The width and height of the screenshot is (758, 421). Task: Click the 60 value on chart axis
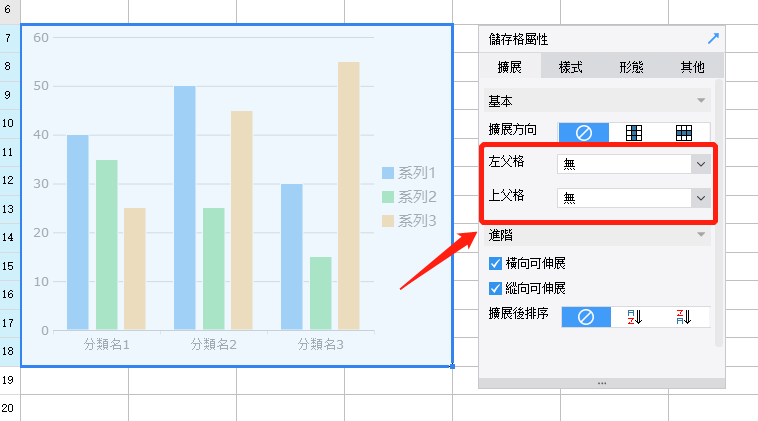tap(41, 38)
